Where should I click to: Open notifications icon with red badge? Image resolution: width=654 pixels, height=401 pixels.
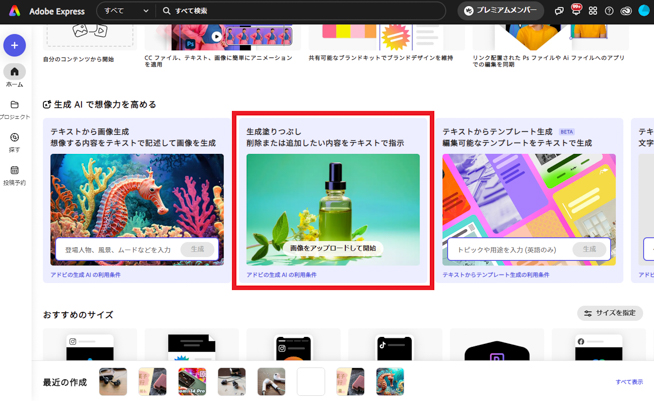tap(576, 11)
